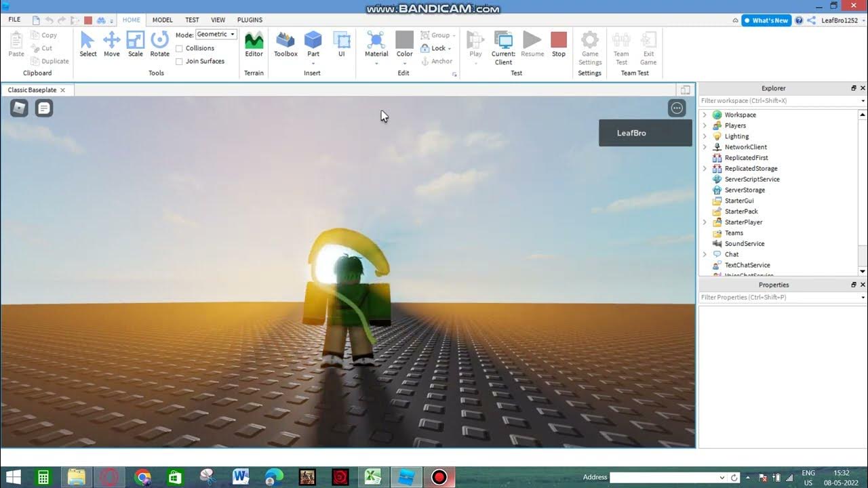Select the Teams folder in Explorer
The height and width of the screenshot is (488, 868).
734,232
